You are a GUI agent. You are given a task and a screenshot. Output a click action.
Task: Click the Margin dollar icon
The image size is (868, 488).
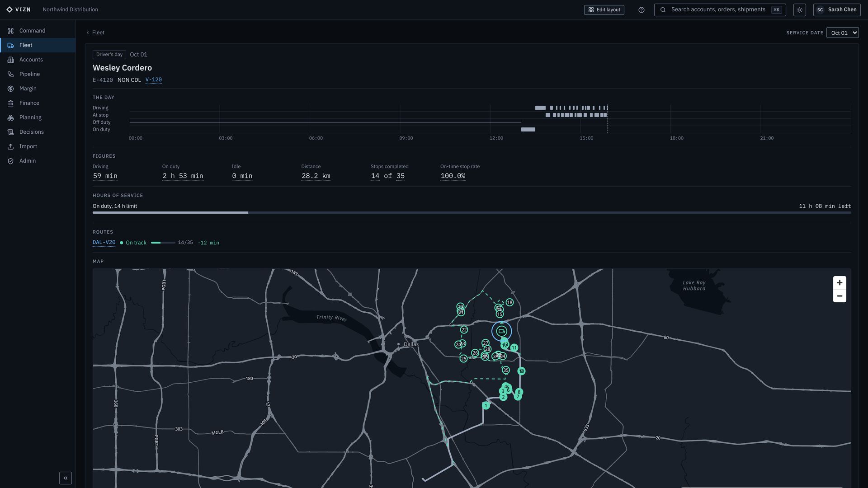pyautogui.click(x=10, y=89)
